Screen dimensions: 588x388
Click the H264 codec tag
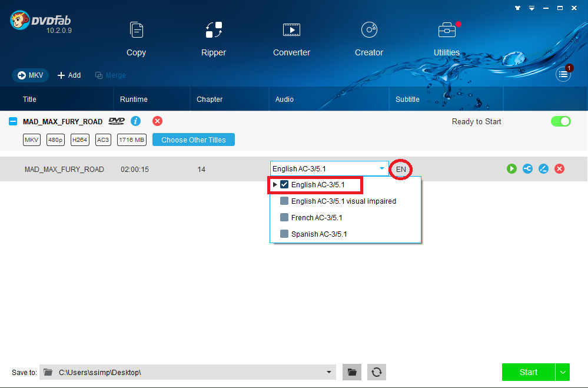click(x=80, y=140)
